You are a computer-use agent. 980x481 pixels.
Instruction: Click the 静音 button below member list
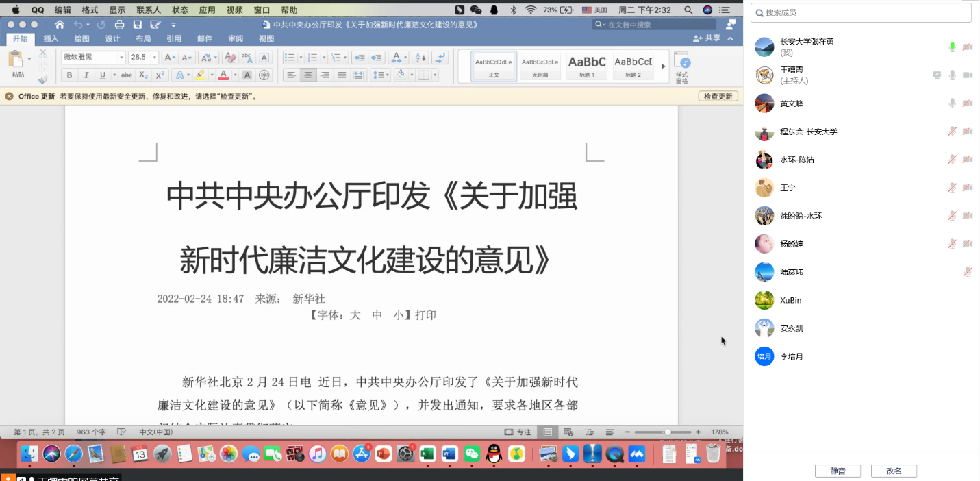[838, 471]
